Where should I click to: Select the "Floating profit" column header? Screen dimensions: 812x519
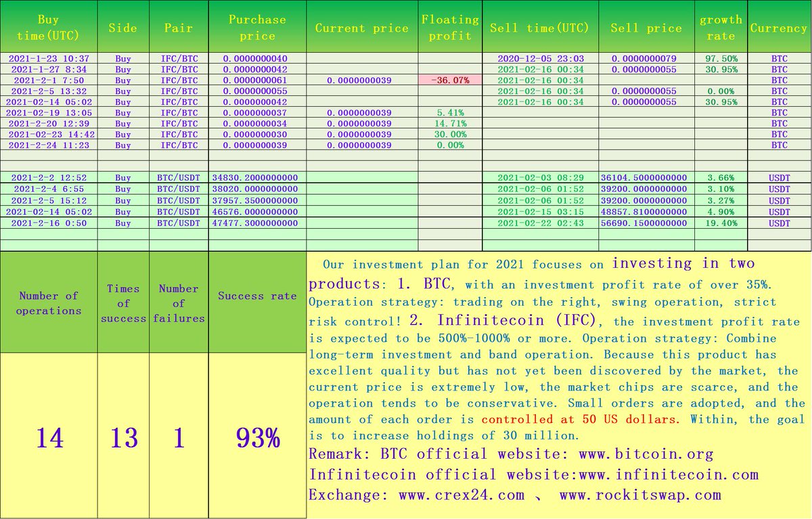point(450,27)
